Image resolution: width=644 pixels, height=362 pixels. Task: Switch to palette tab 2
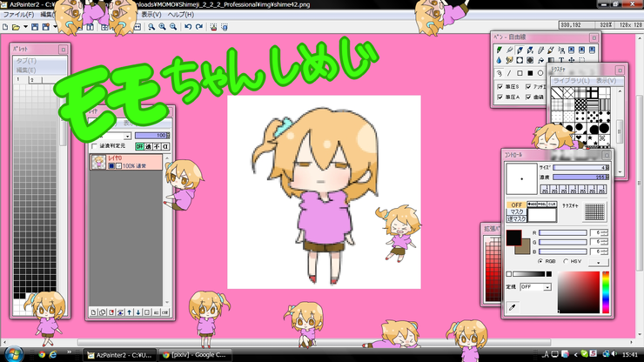click(x=35, y=80)
